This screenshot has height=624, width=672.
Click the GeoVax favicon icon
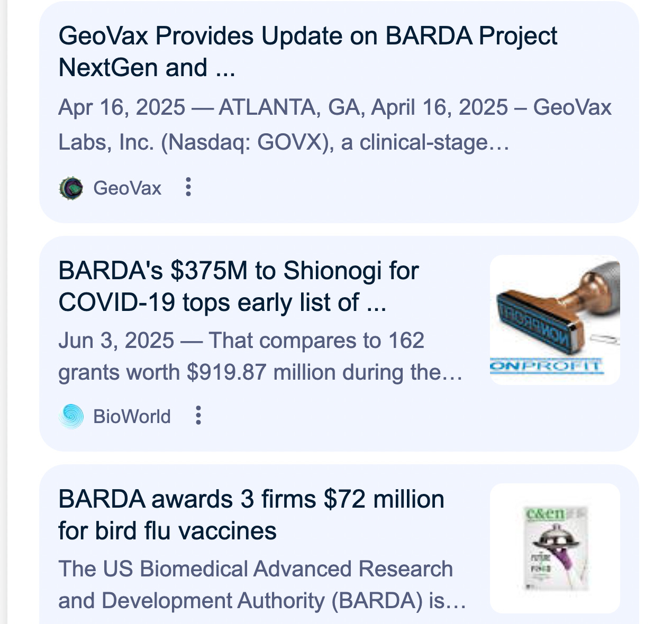click(x=71, y=188)
